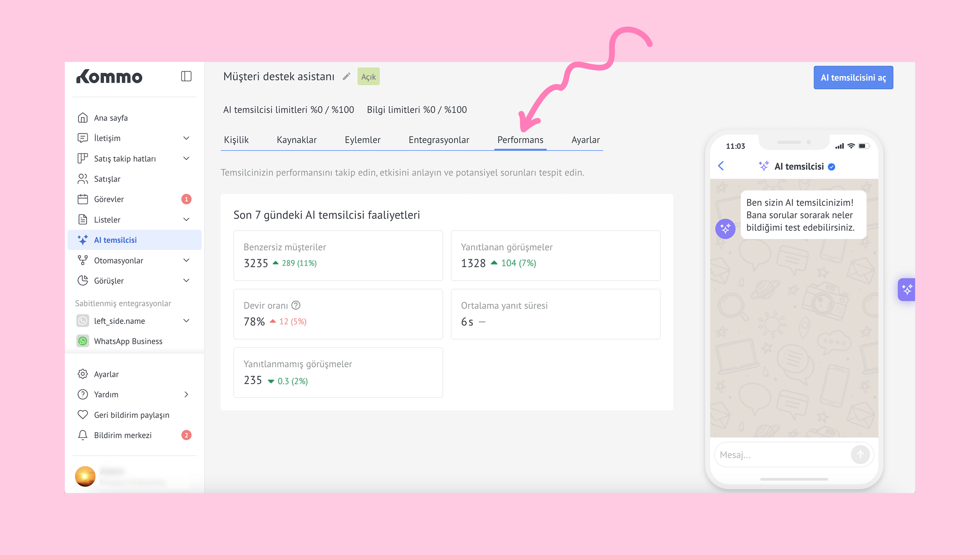Open Geri bildirim paylaşın link
This screenshot has height=555, width=980.
(132, 415)
